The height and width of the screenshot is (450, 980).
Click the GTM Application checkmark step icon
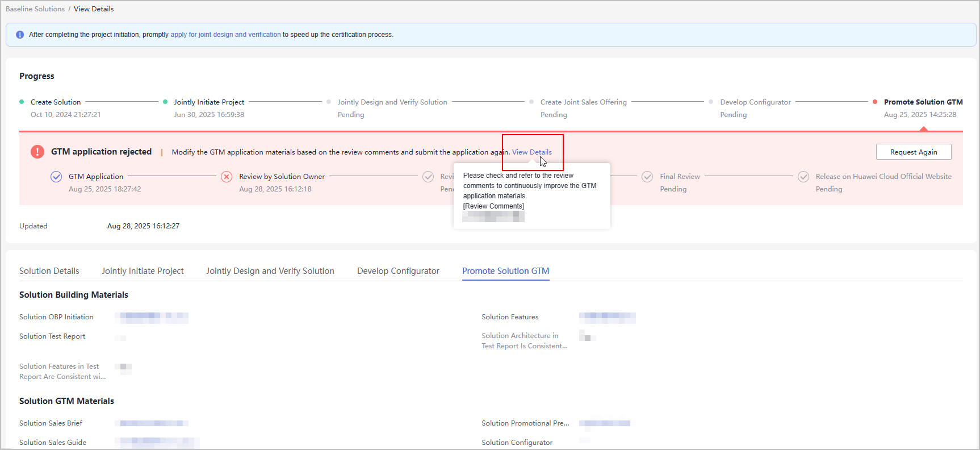point(56,177)
